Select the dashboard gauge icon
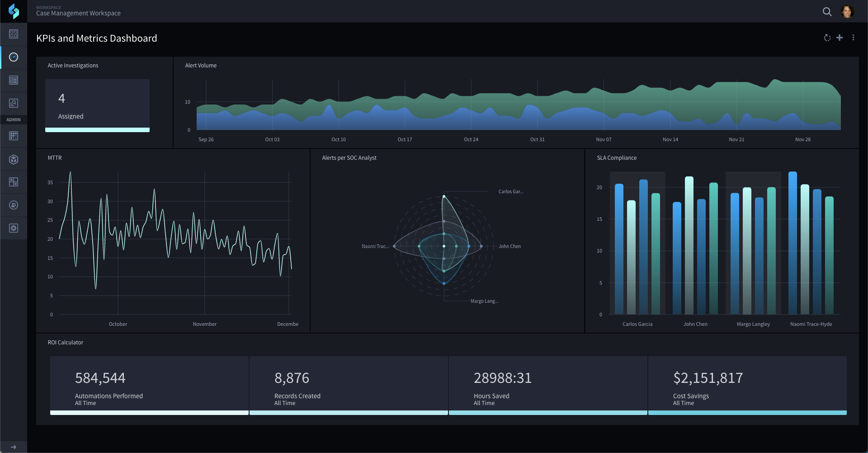868x453 pixels. [14, 57]
